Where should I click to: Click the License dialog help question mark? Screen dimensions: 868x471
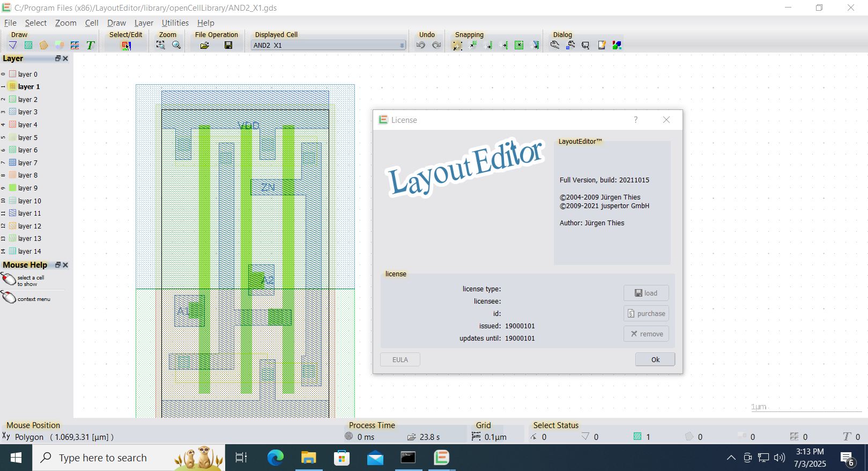(x=636, y=120)
